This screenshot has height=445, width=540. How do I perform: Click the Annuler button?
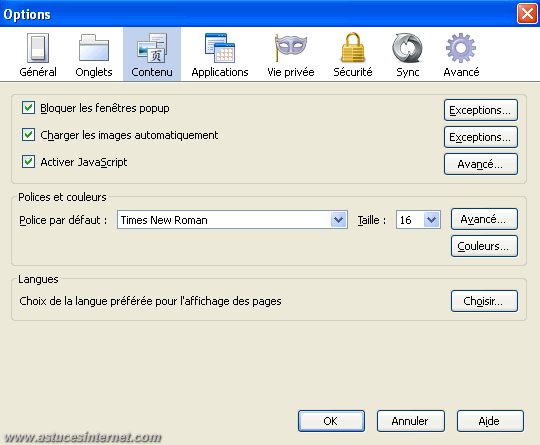coord(411,421)
